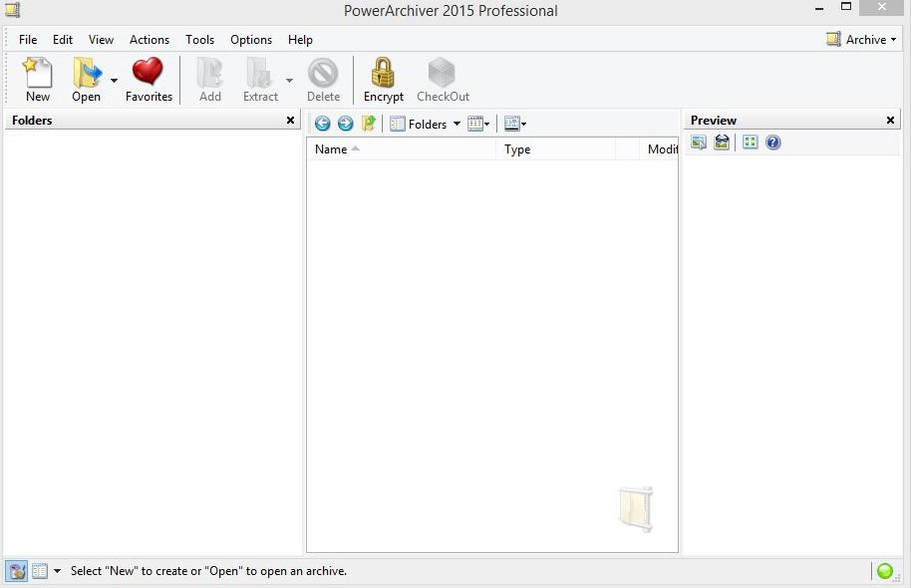911x588 pixels.
Task: Click the list-layout icon in status bar
Action: (x=40, y=571)
